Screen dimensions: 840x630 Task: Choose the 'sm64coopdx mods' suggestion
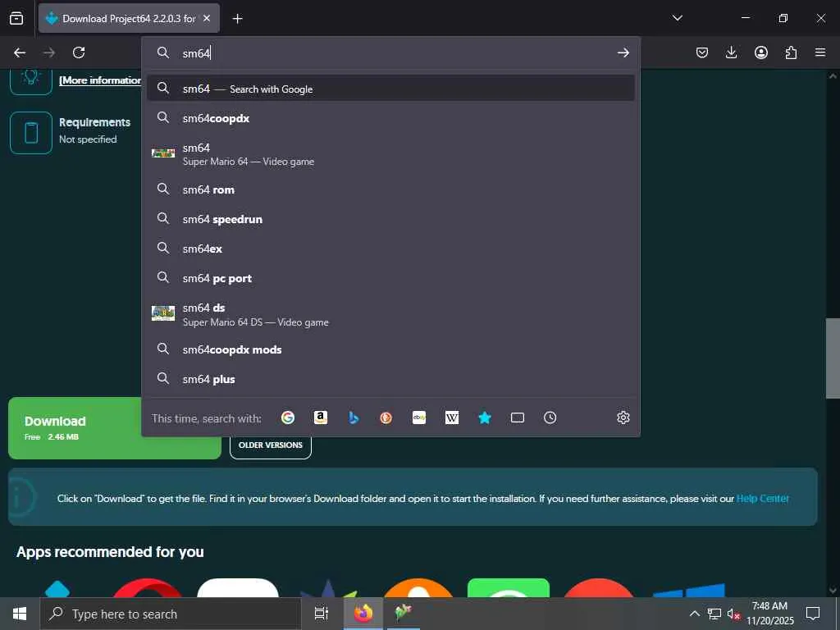tap(390, 349)
